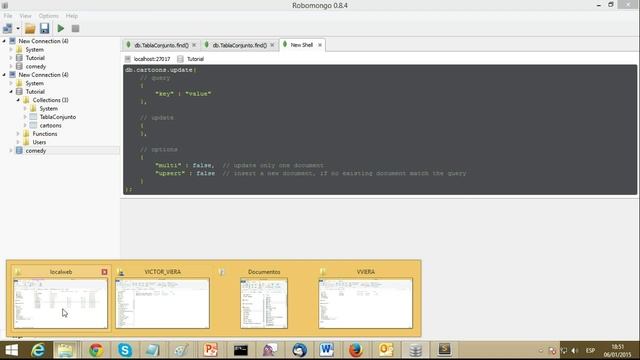Screen dimensions: 640x360
Task: Click the Windows Start button
Action: pos(11,350)
